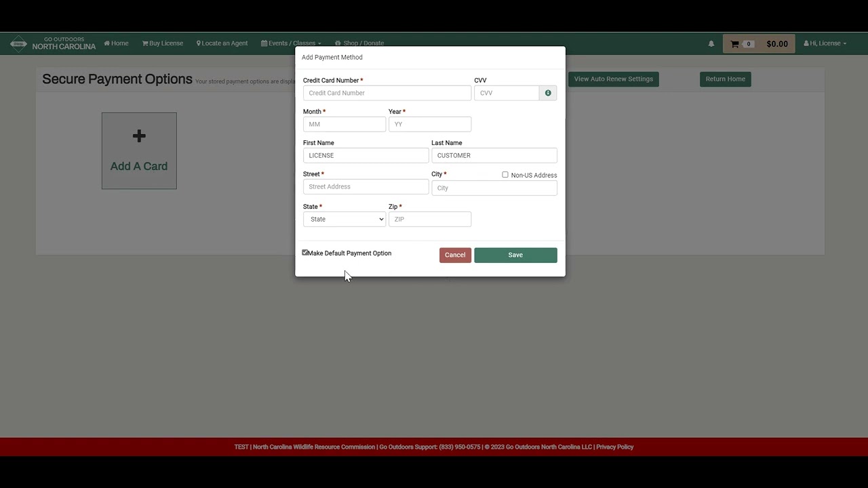Cancel adding payment method
Image resolution: width=868 pixels, height=488 pixels.
point(455,255)
